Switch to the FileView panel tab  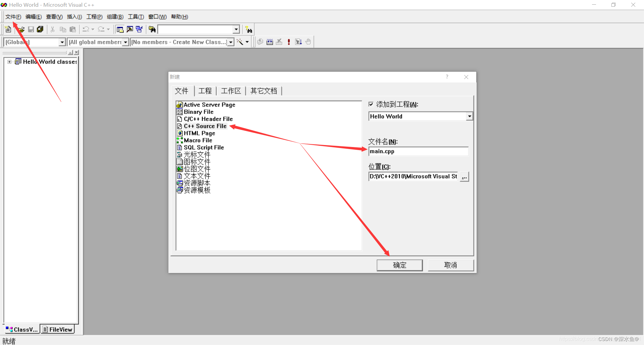(x=57, y=329)
